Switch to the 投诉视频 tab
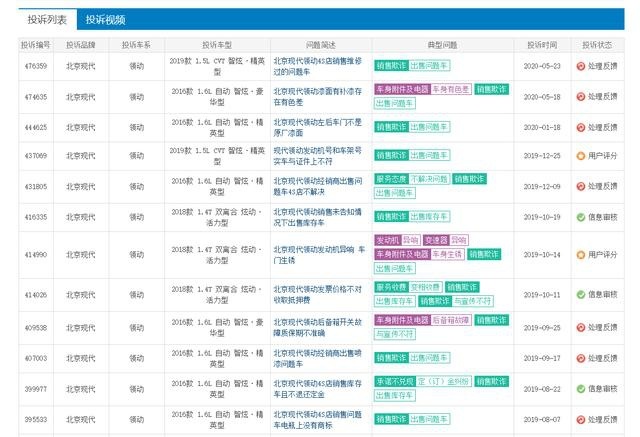 point(105,20)
